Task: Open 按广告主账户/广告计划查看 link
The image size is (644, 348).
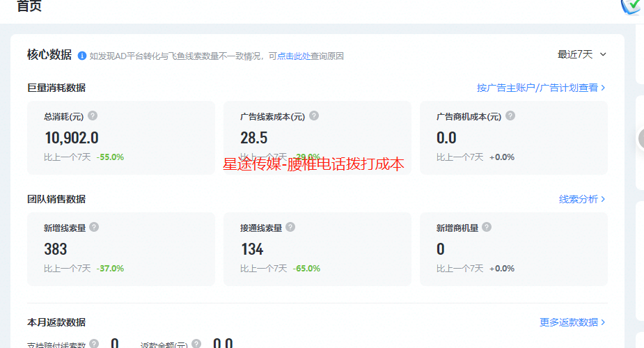Action: 537,88
